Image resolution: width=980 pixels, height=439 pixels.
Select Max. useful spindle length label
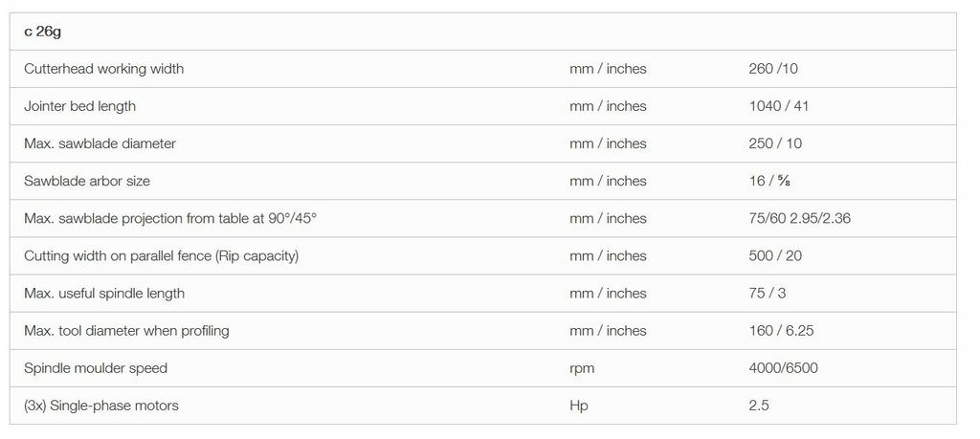pyautogui.click(x=103, y=294)
